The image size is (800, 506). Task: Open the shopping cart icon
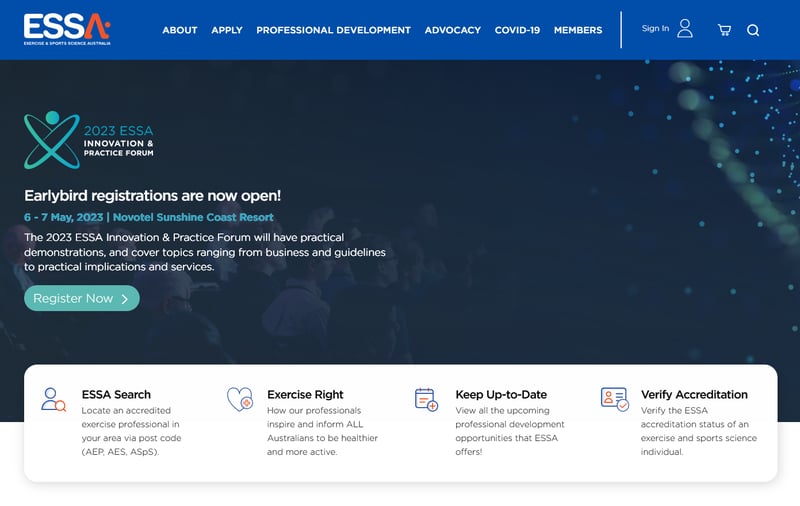click(x=724, y=30)
